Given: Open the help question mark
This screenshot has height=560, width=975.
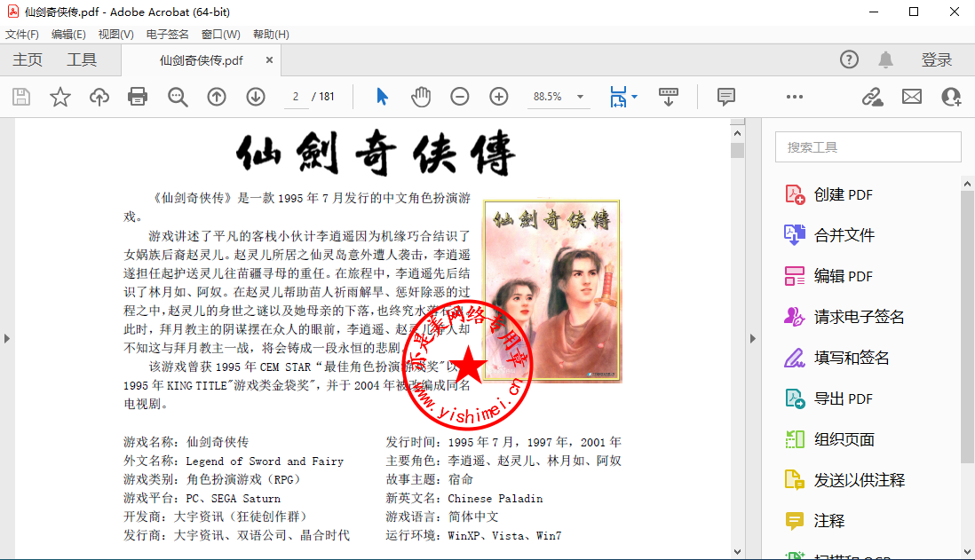Looking at the screenshot, I should click(849, 59).
